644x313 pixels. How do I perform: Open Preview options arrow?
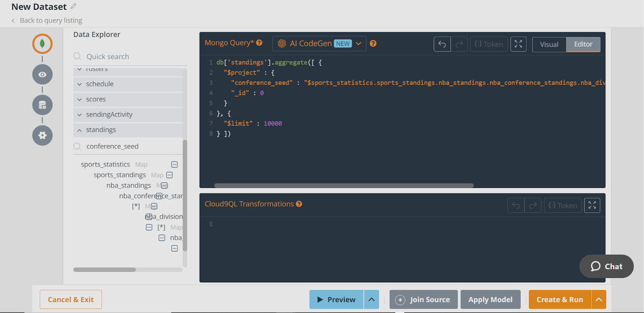(372, 300)
